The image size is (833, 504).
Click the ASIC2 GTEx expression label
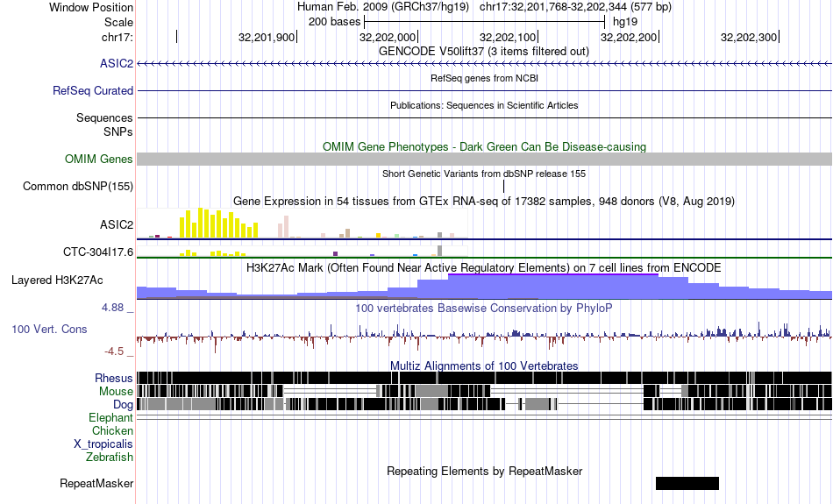point(117,224)
